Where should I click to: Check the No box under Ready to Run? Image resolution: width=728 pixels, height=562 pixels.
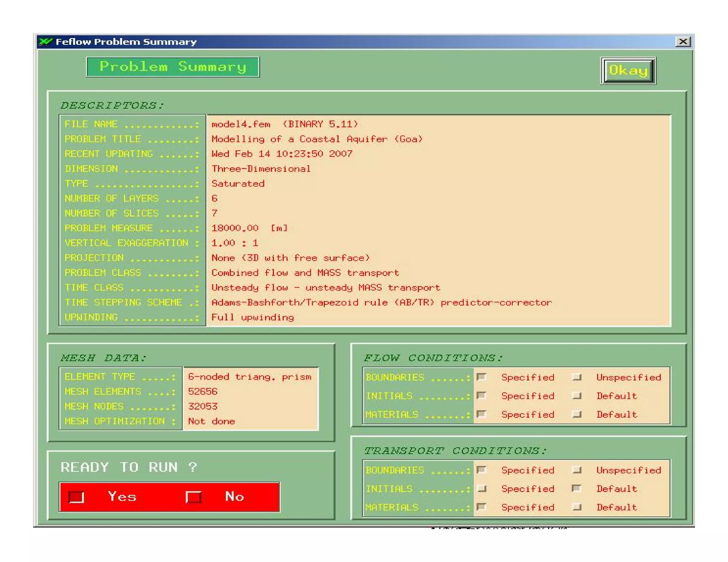pos(194,497)
